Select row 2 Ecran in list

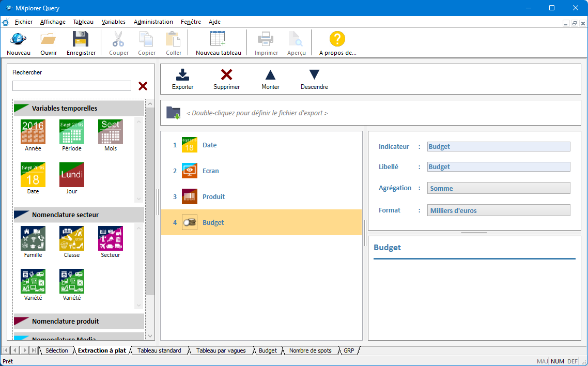click(x=261, y=171)
